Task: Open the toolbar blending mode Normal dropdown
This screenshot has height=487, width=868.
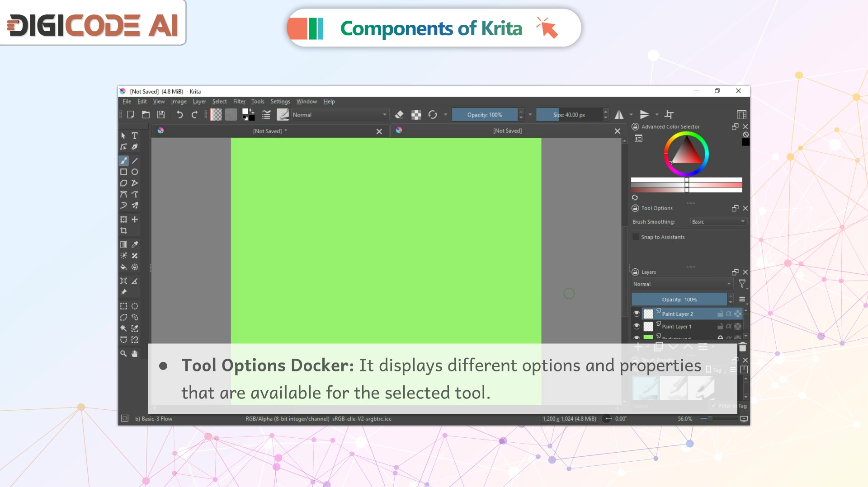Action: click(x=340, y=115)
